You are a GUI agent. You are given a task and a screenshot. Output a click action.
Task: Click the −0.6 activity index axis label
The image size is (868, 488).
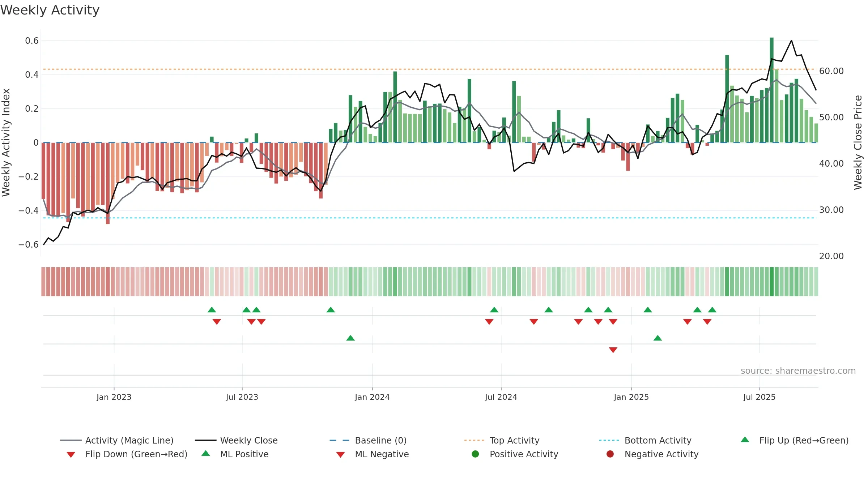pyautogui.click(x=29, y=244)
